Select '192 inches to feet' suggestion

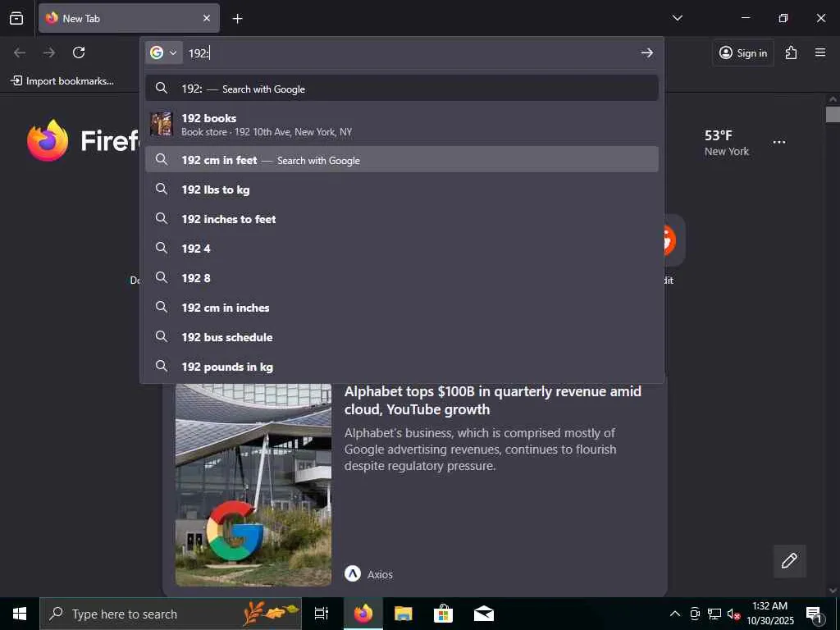(x=402, y=218)
